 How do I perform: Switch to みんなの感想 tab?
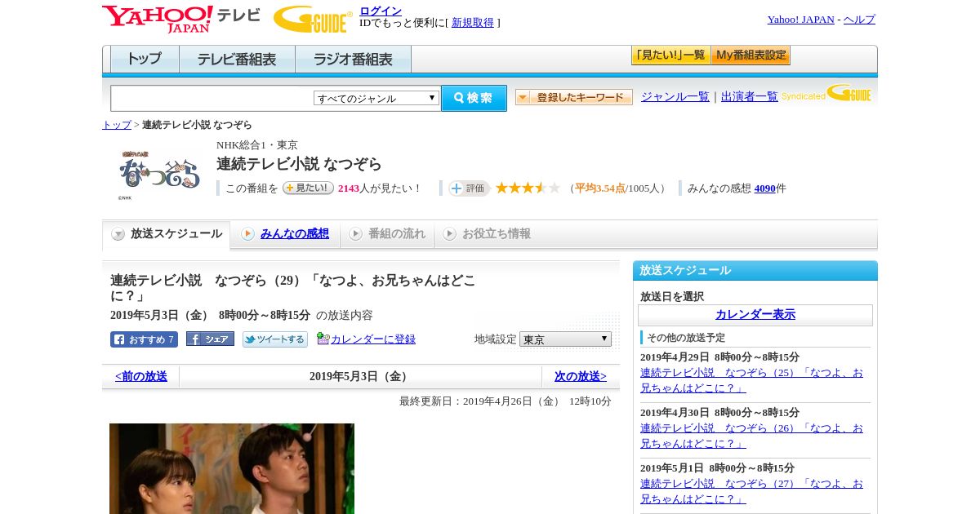click(x=286, y=234)
